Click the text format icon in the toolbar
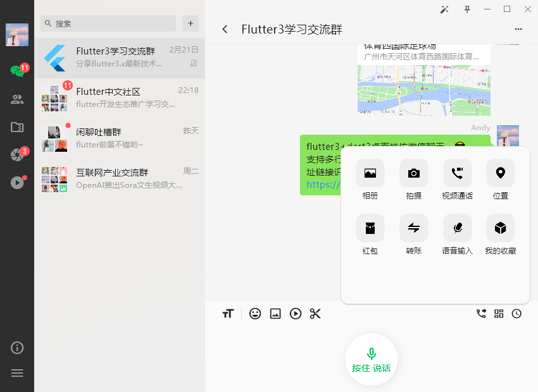Viewport: 538px width, 392px height. tap(228, 314)
